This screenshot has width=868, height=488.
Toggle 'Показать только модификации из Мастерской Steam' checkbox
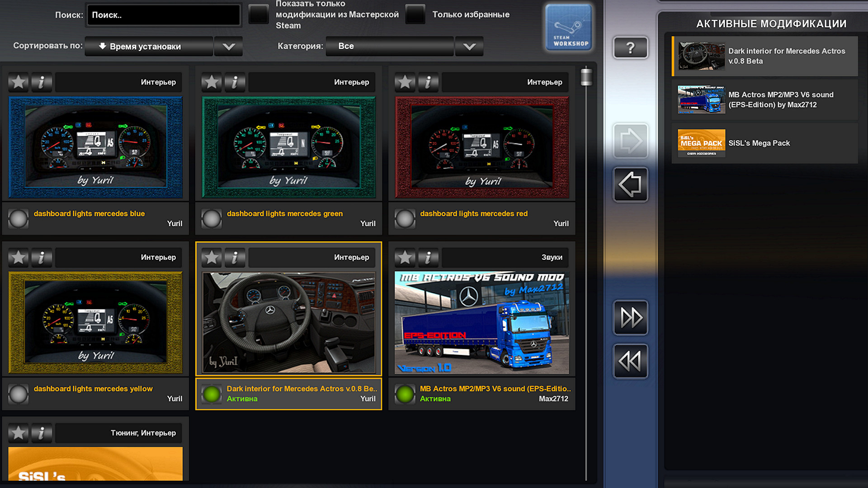click(259, 14)
